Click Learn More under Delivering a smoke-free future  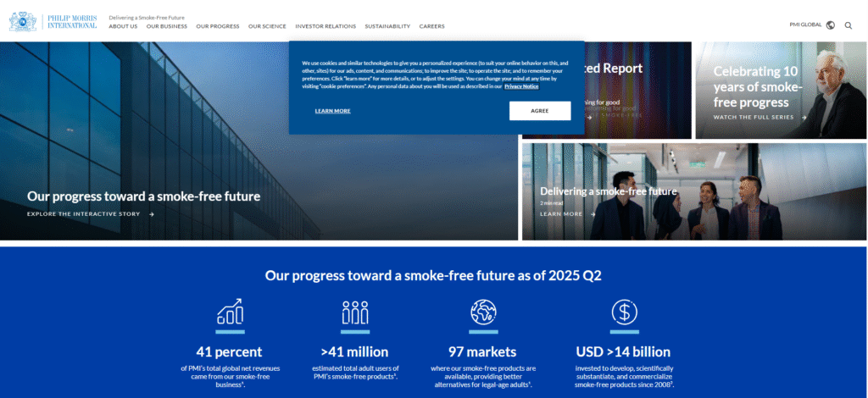[561, 214]
